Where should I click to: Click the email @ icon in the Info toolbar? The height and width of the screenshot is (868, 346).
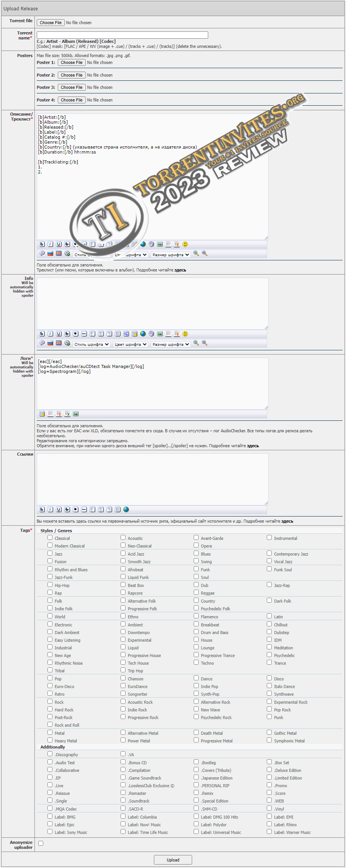tap(151, 334)
